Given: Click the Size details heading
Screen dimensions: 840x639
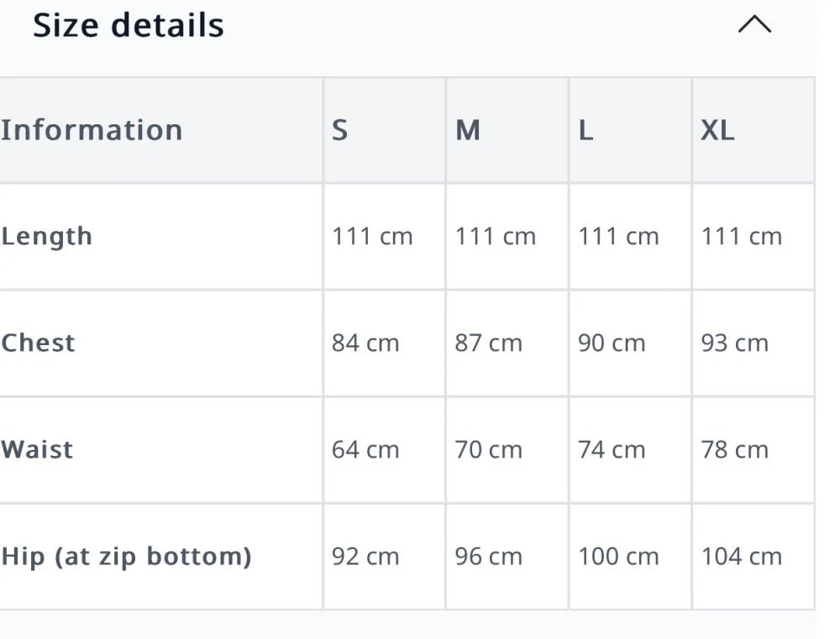Looking at the screenshot, I should tap(129, 25).
